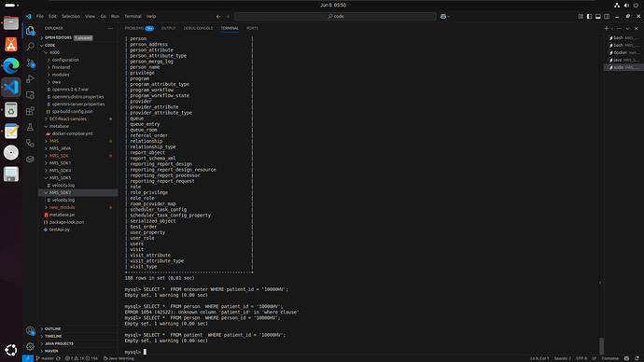The height and width of the screenshot is (362, 644).
Task: Open Visual Studio Code in dock
Action: point(11,87)
